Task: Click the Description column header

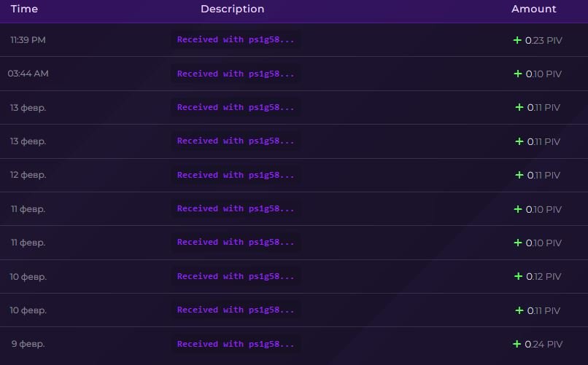Action: tap(232, 9)
